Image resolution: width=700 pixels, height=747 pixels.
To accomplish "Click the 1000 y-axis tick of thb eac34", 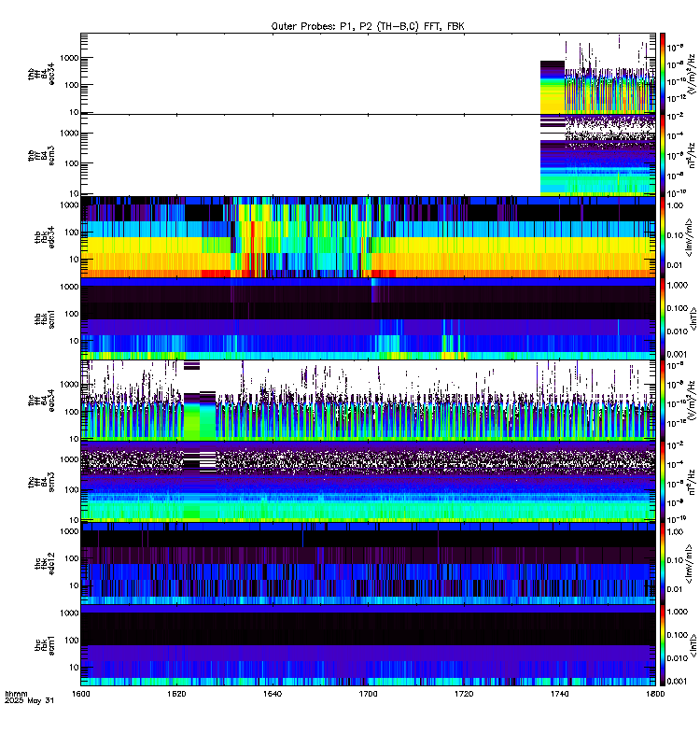I will pyautogui.click(x=69, y=58).
